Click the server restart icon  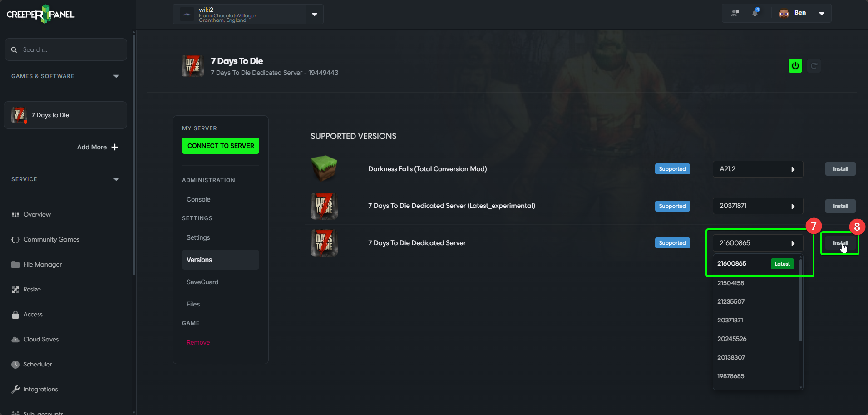[x=814, y=65]
